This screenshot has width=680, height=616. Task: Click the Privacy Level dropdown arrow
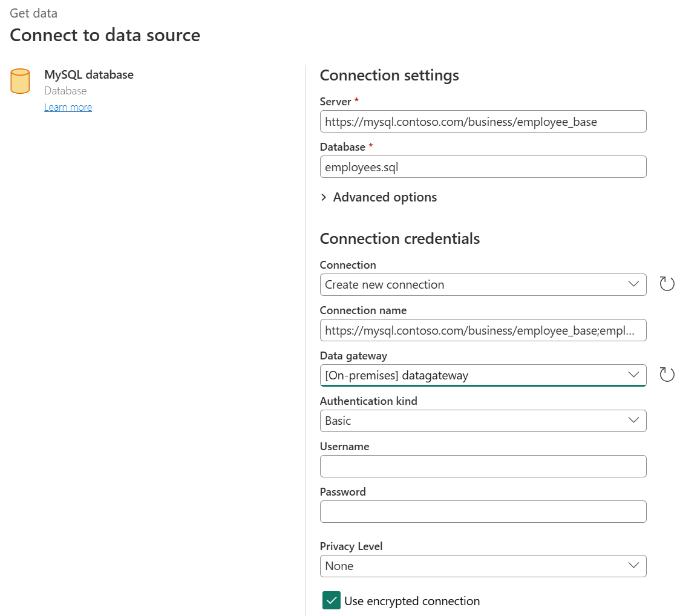(x=633, y=566)
